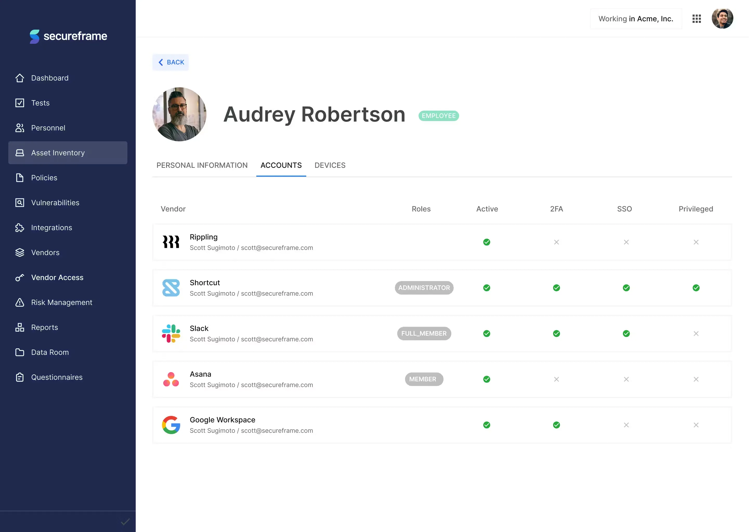Click the Rippling vendor logo
Screen dimensions: 756x532
tap(171, 242)
